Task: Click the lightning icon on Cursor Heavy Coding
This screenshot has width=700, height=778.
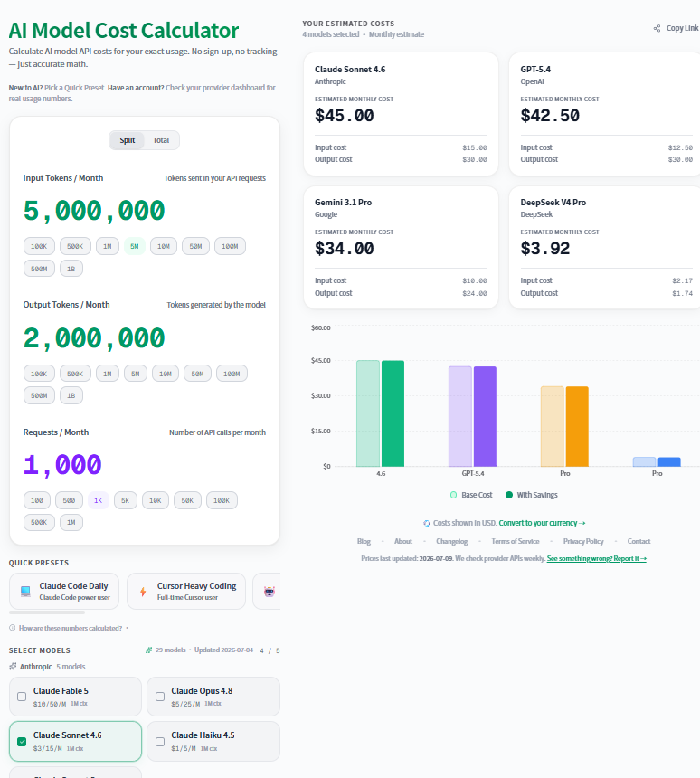Action: coord(143,592)
